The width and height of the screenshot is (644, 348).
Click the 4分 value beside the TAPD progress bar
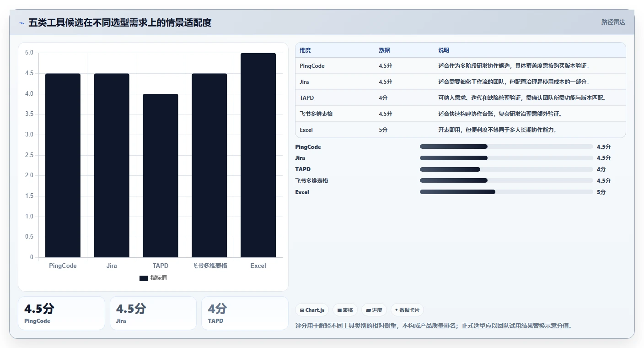601,169
